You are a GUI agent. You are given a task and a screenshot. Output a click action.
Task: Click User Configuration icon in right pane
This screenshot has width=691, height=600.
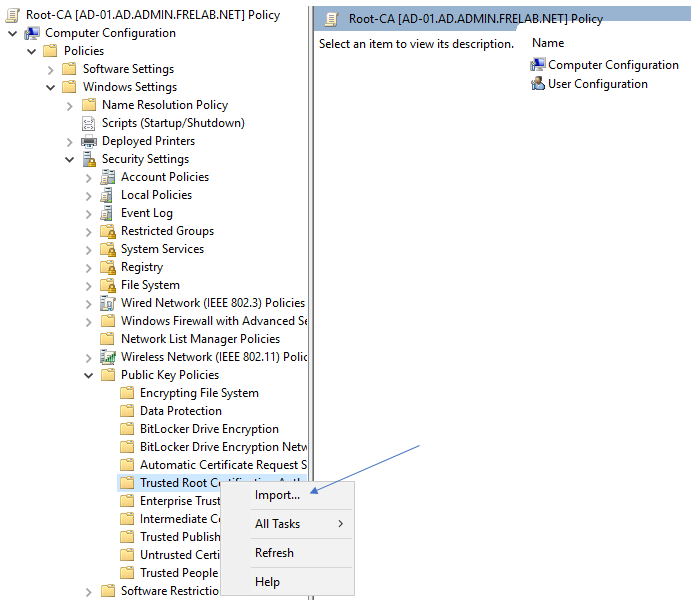click(538, 84)
